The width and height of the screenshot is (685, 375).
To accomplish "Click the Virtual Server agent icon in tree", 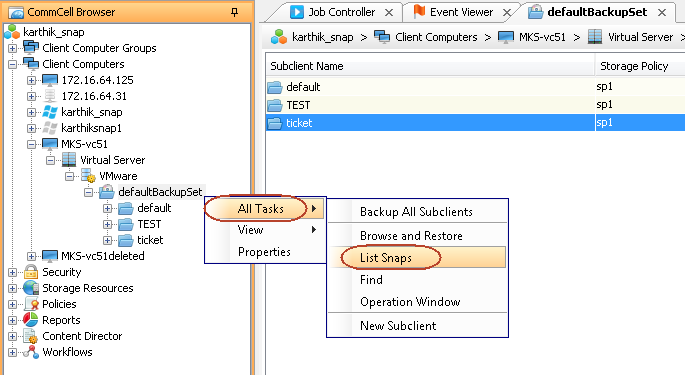I will point(69,160).
